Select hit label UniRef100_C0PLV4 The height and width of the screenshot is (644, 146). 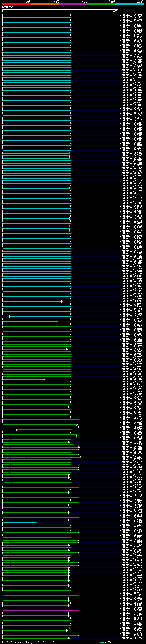131,567
